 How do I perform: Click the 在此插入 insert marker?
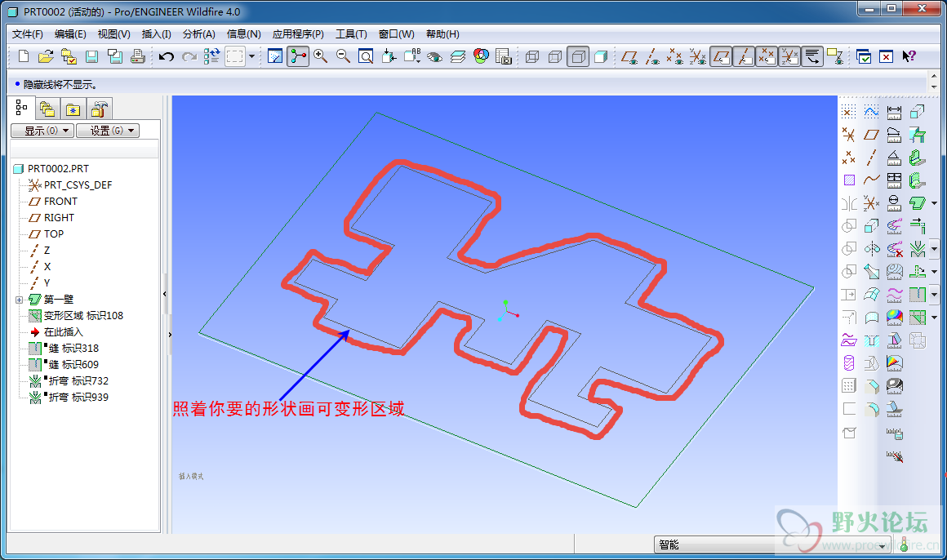63,331
